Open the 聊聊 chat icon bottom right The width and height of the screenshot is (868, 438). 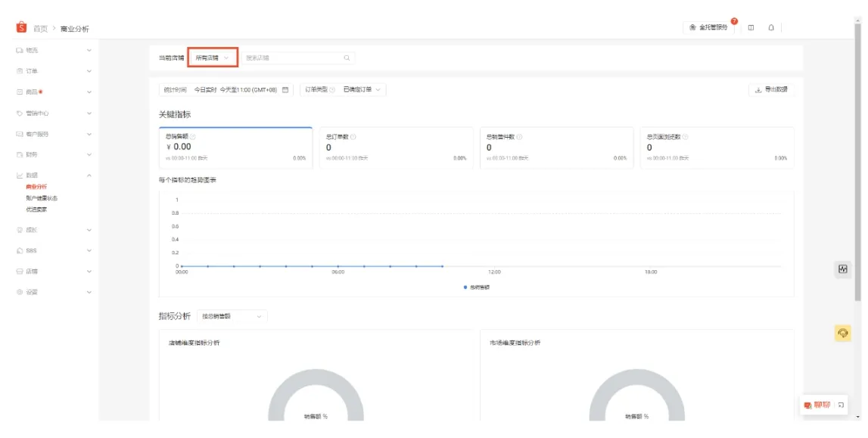(807, 405)
